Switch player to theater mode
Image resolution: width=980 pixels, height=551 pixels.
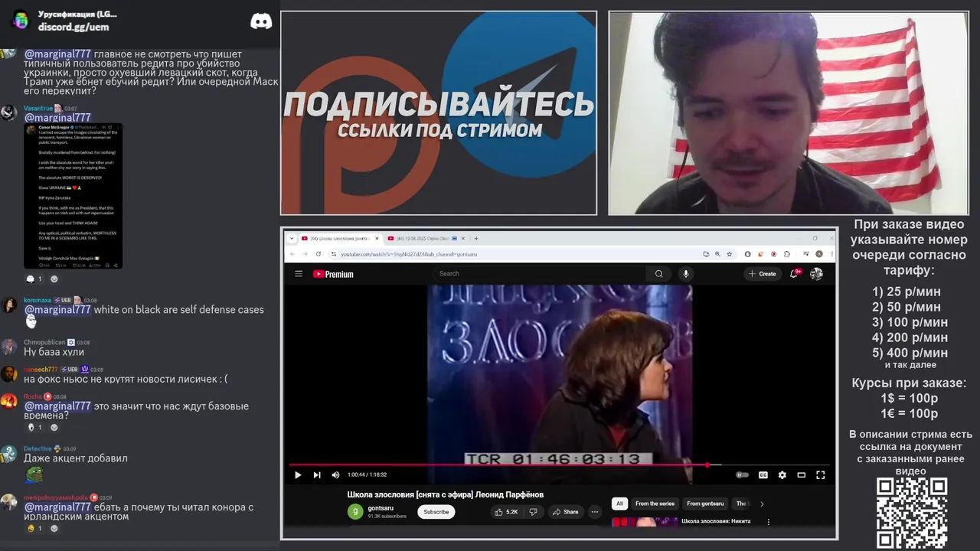click(801, 475)
